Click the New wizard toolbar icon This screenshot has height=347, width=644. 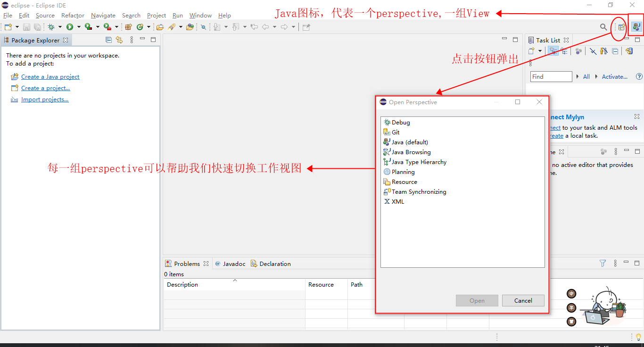pos(8,27)
